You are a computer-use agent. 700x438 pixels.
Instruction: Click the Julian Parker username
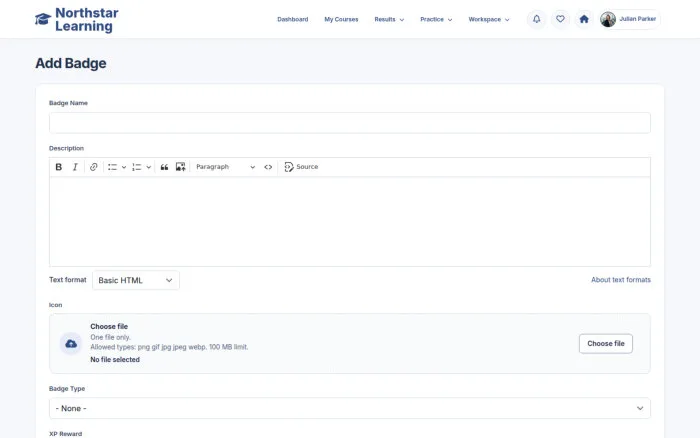point(638,19)
